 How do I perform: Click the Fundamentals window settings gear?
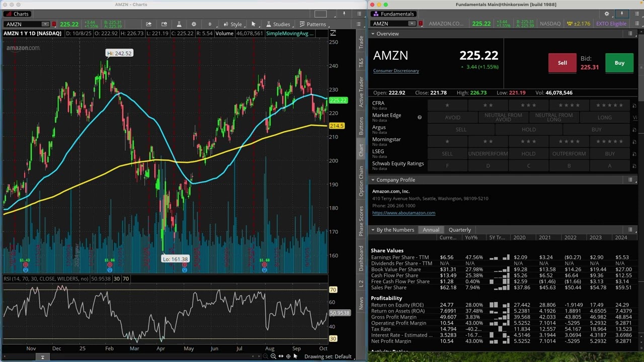pos(607,14)
